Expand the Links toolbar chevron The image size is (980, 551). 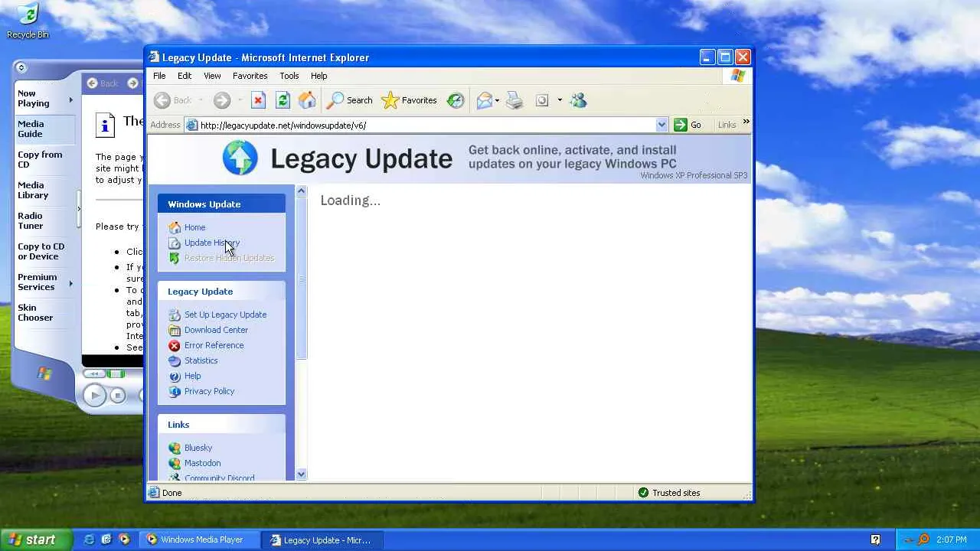coord(746,122)
